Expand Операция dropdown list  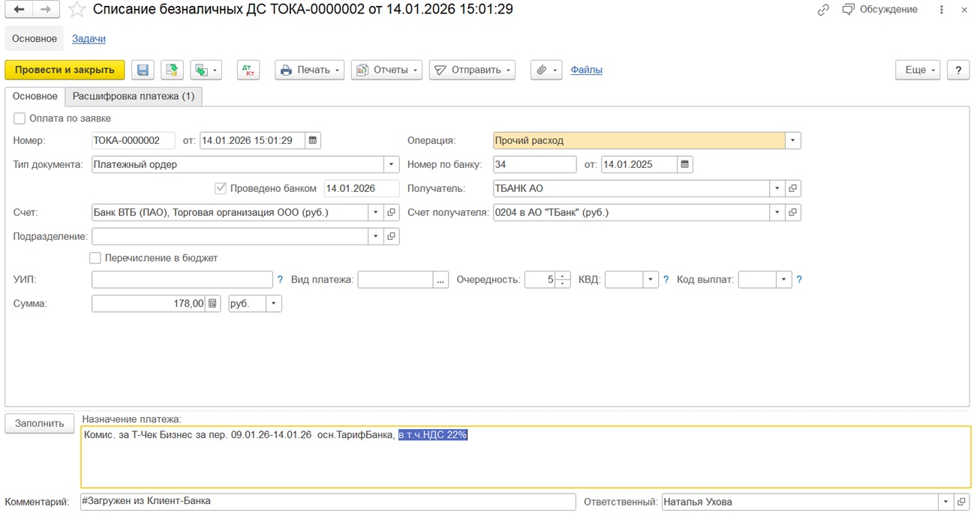point(793,140)
